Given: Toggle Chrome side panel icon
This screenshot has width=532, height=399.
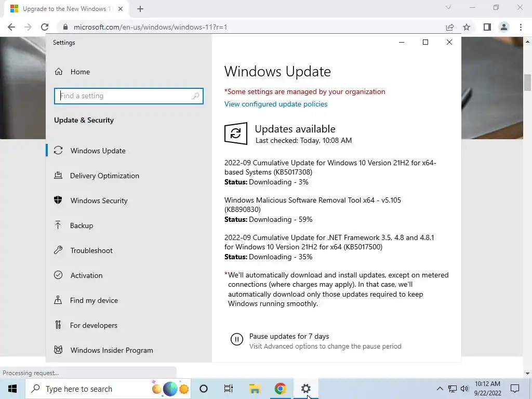Looking at the screenshot, I should 487,27.
